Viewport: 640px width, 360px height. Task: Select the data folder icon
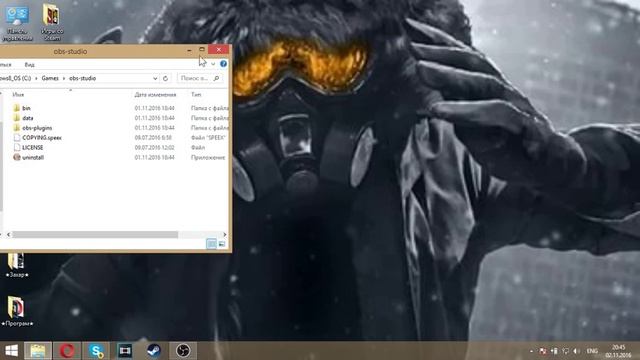point(16,118)
